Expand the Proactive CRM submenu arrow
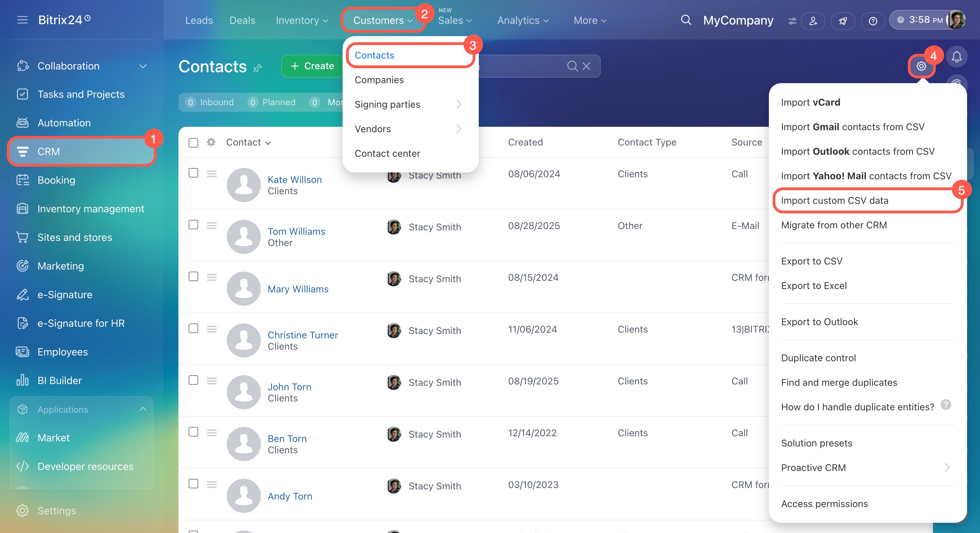This screenshot has height=533, width=980. tap(947, 468)
